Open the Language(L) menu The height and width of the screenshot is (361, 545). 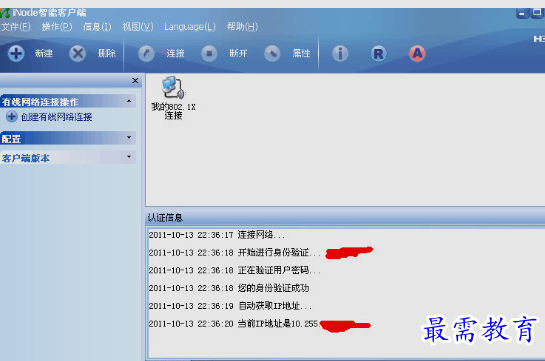pos(190,27)
